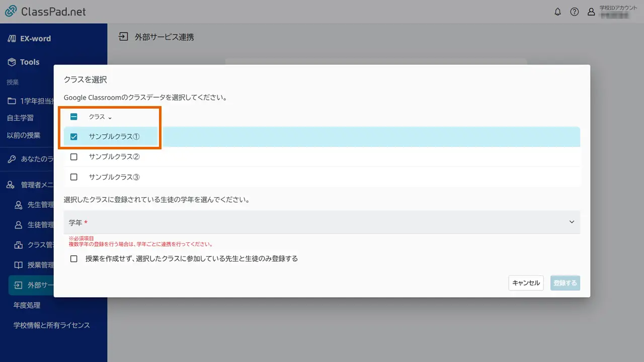The width and height of the screenshot is (644, 362).
Task: Expand the クラス sort dropdown chevron
Action: point(109,117)
